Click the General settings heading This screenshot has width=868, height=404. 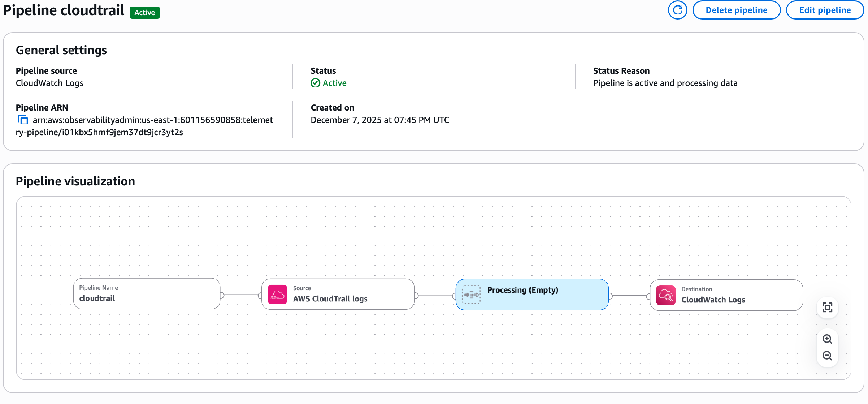pos(61,50)
